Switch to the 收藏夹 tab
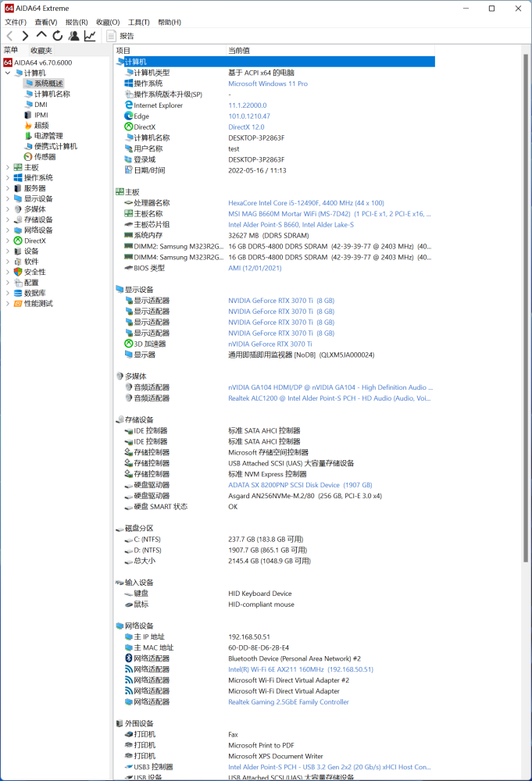This screenshot has height=781, width=532. [x=41, y=50]
